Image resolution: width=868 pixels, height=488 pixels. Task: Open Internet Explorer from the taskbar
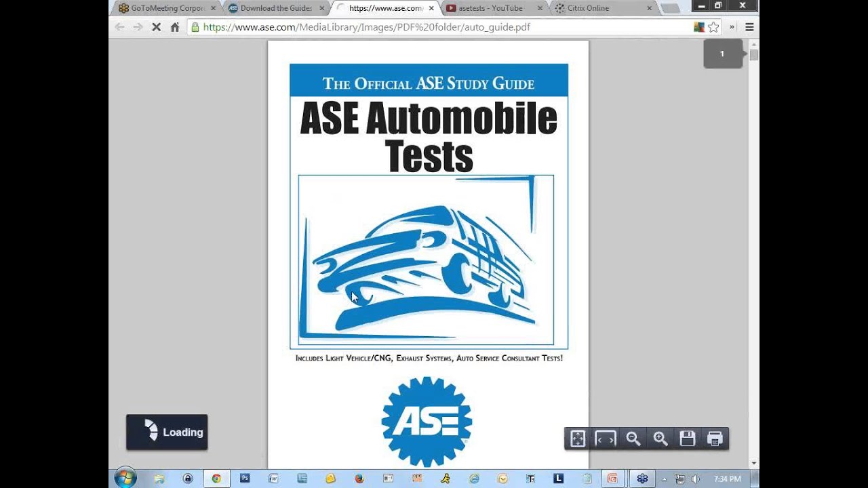coord(474,479)
